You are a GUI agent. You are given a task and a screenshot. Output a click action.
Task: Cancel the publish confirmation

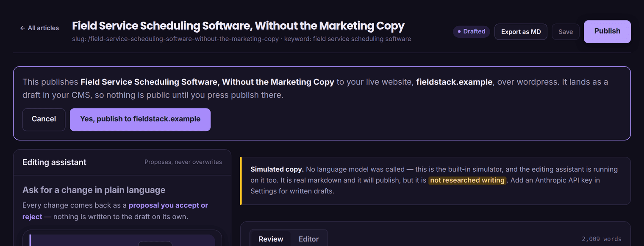click(x=44, y=119)
